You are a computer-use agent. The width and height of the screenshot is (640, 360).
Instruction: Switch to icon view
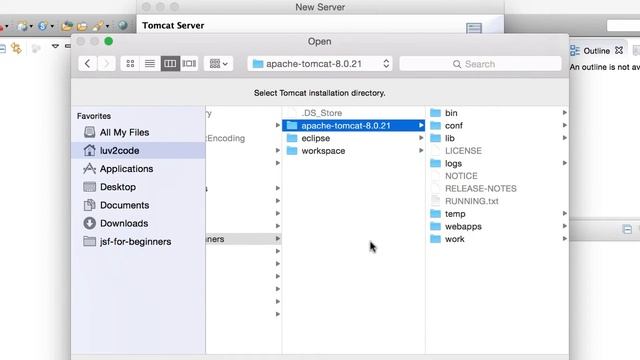pos(130,64)
